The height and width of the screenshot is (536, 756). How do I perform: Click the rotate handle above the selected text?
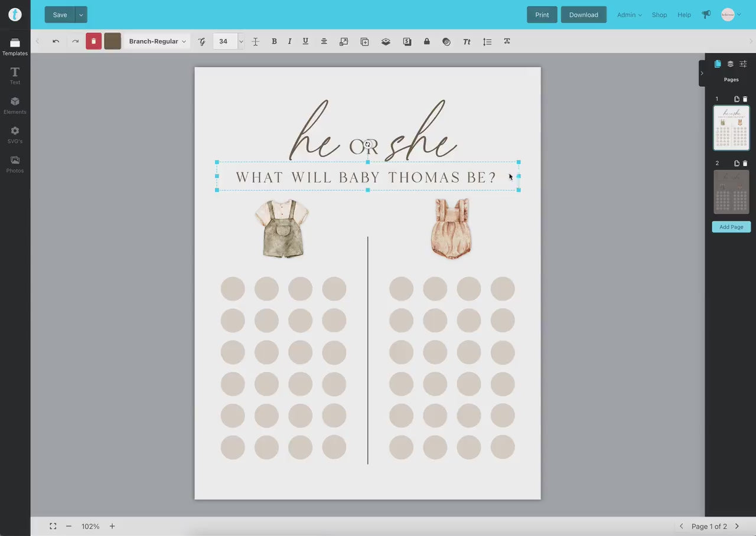coord(367,144)
